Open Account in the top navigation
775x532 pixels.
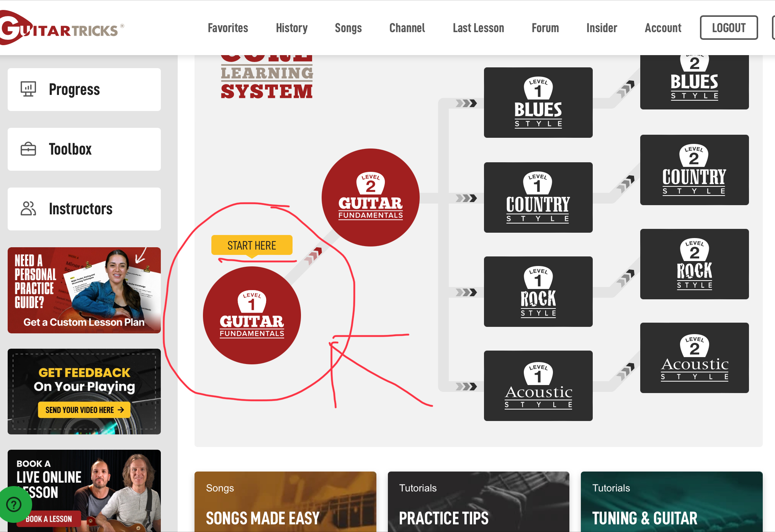pos(663,28)
